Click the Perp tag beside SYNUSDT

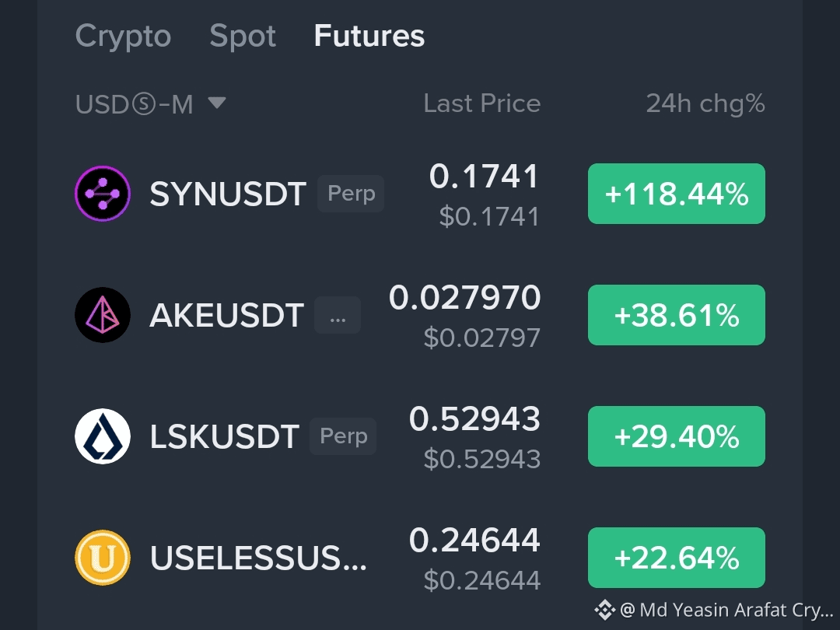tap(351, 194)
